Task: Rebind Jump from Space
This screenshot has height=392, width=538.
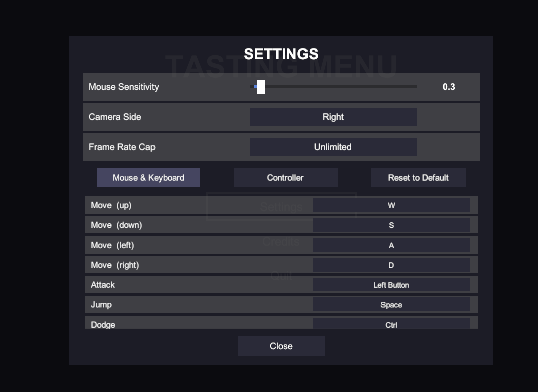Action: [x=391, y=305]
